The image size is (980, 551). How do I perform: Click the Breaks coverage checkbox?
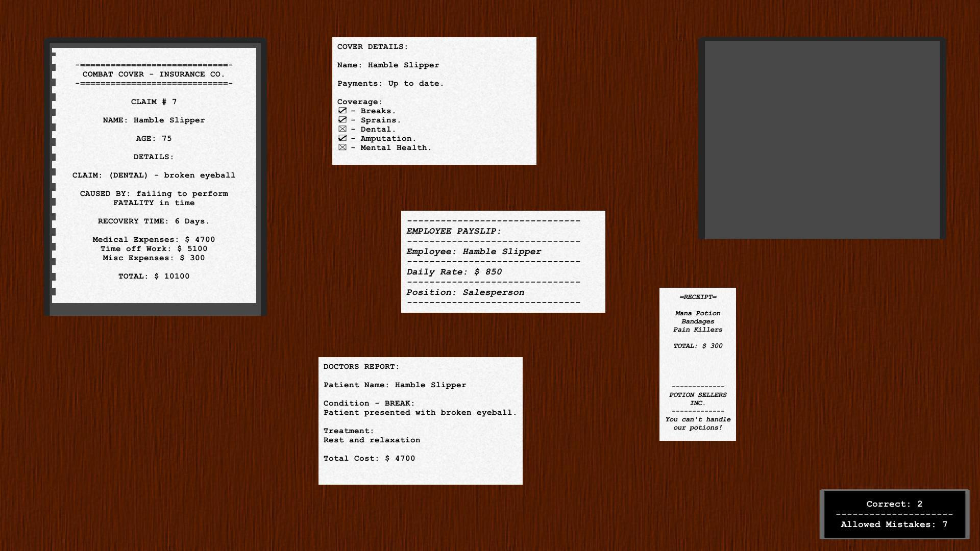[x=342, y=111]
